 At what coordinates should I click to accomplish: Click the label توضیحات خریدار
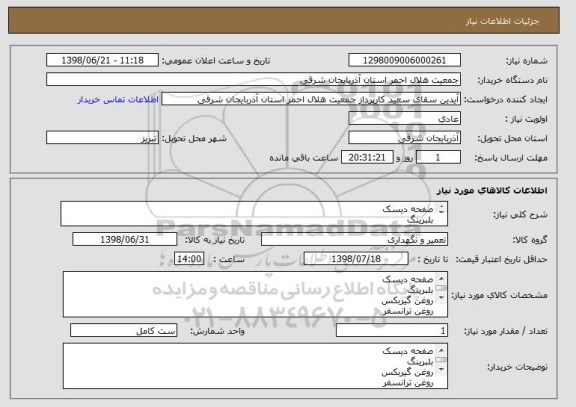coord(517,367)
